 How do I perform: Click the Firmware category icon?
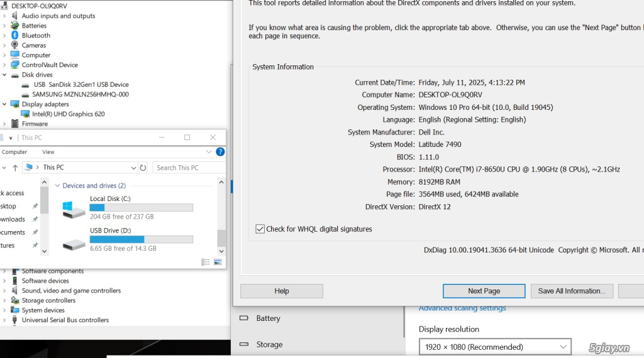click(x=15, y=124)
